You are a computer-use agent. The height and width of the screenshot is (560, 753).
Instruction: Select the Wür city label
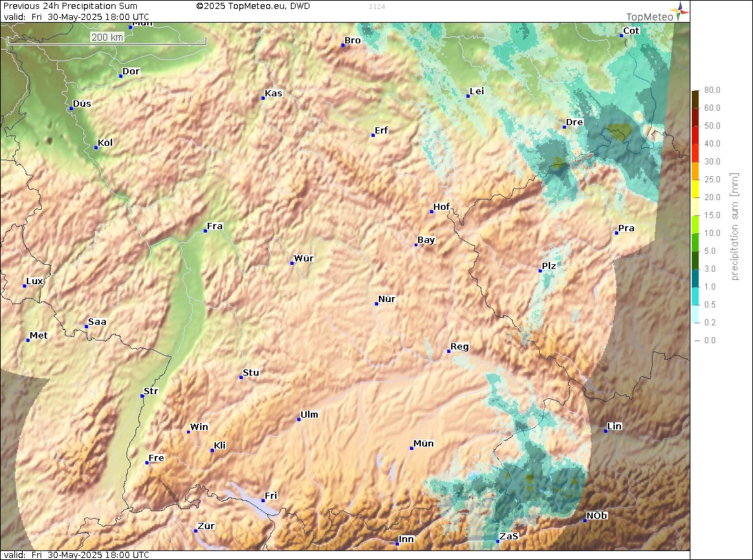point(303,258)
